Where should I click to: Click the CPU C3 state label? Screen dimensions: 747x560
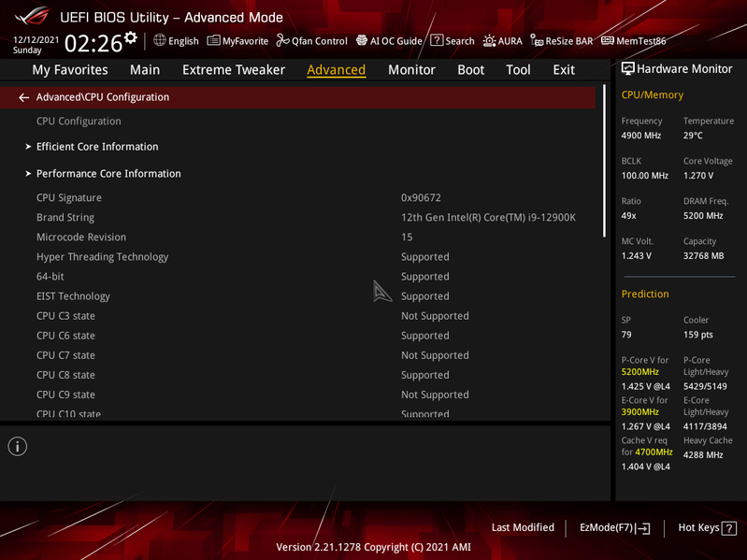(x=65, y=316)
